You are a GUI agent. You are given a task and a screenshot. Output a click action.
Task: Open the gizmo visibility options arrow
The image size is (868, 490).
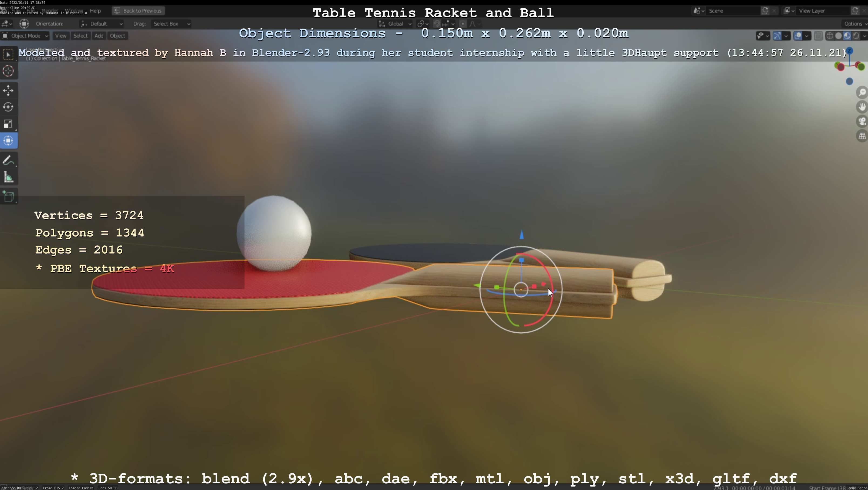click(786, 36)
